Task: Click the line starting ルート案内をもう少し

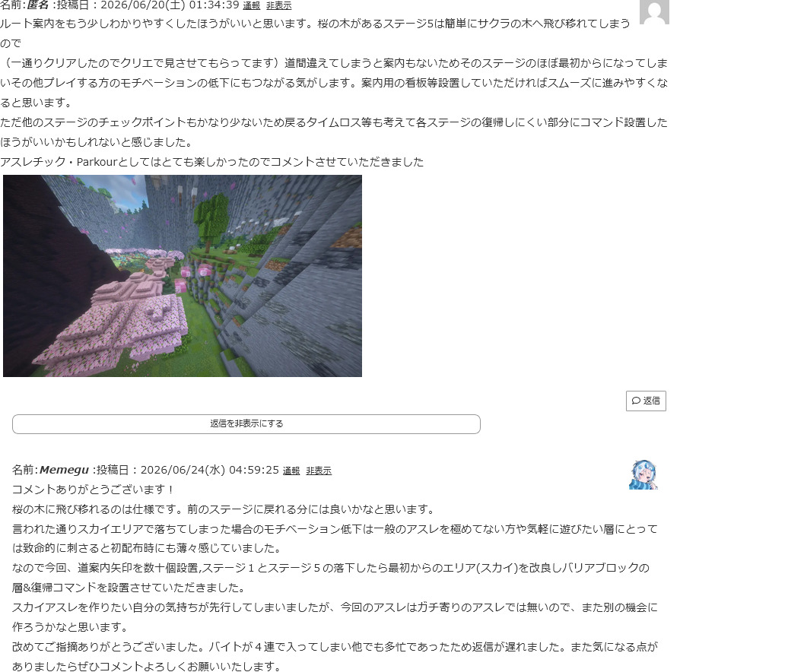Action: click(315, 24)
